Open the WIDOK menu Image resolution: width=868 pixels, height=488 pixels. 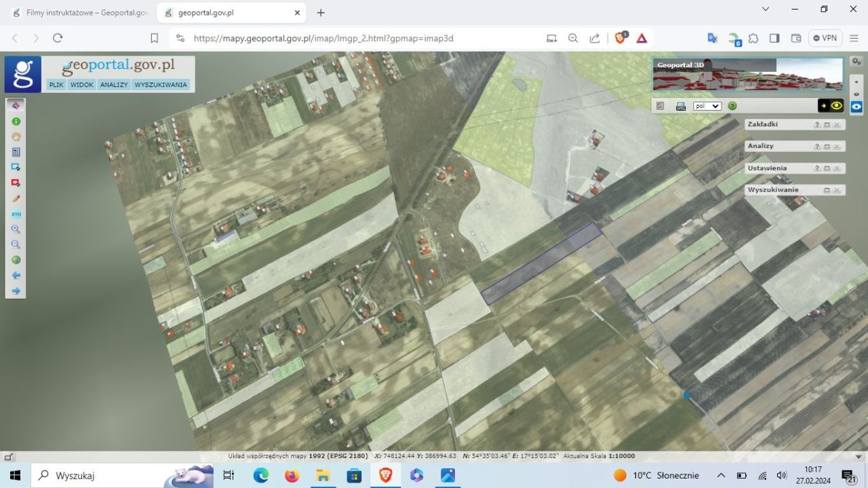click(82, 85)
